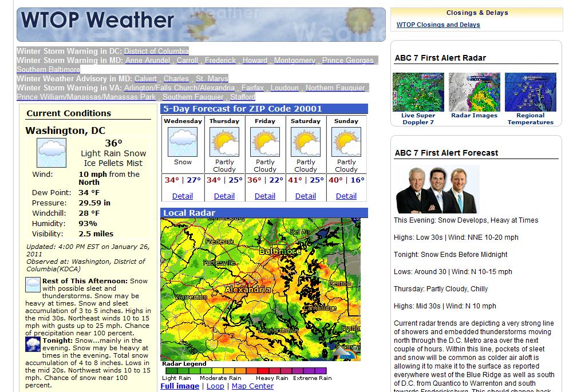Select District of Columbia warning link
Screen dimensions: 573x392
pos(156,51)
